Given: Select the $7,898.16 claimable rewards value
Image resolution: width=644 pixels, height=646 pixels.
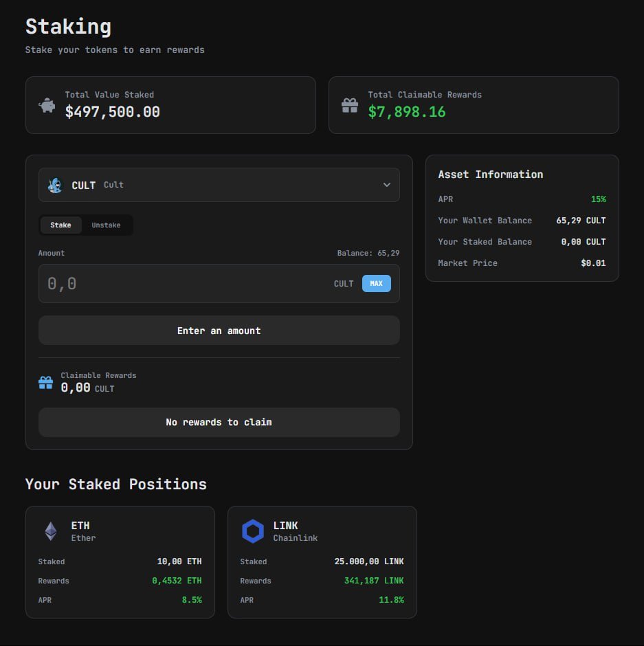Looking at the screenshot, I should [x=407, y=111].
